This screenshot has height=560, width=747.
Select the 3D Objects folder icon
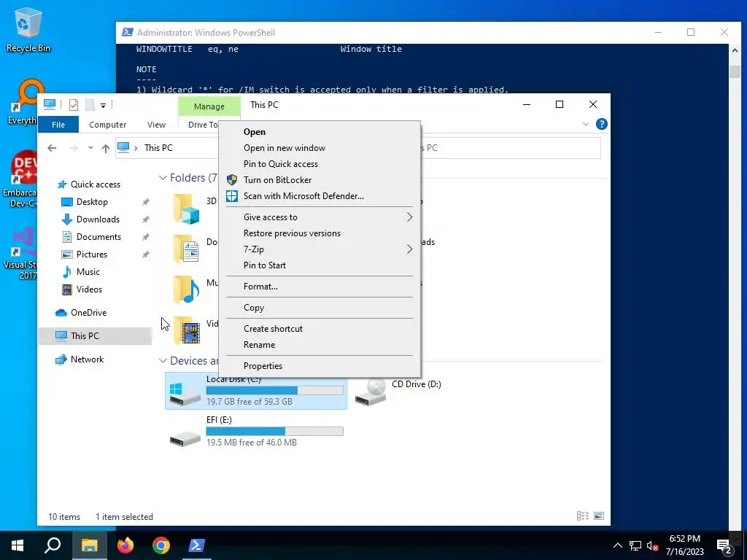click(x=186, y=209)
